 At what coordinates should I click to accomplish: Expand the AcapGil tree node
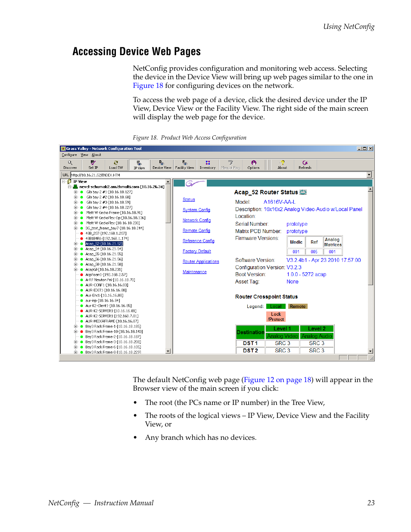pyautogui.click(x=75, y=270)
